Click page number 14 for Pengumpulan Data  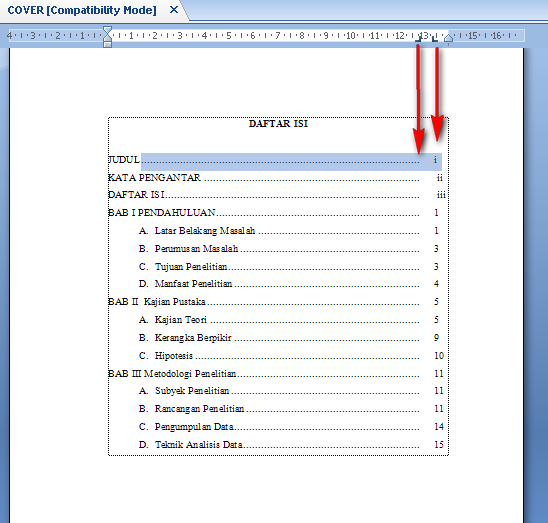tap(439, 427)
